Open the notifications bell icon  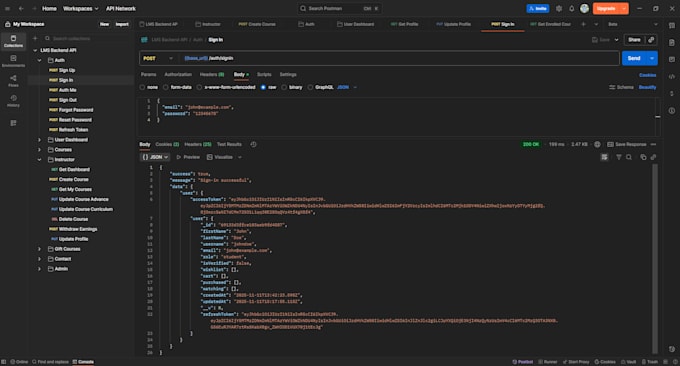572,9
